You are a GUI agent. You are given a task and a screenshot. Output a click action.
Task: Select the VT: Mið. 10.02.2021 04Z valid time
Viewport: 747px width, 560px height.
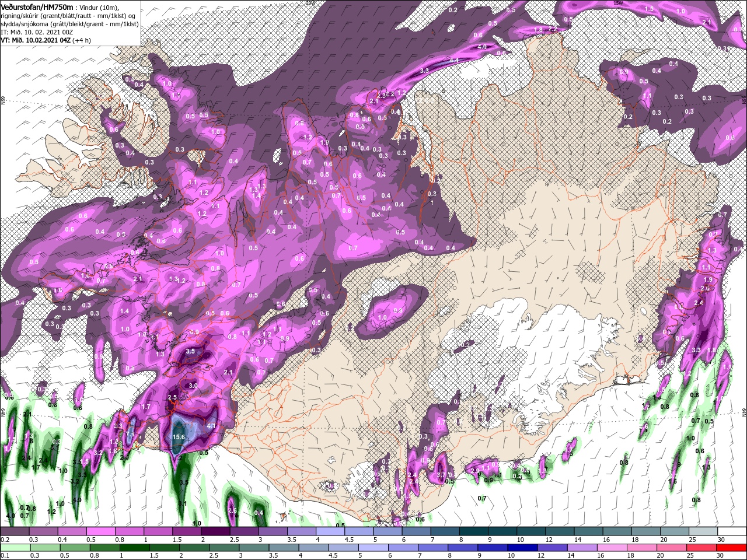pos(36,40)
